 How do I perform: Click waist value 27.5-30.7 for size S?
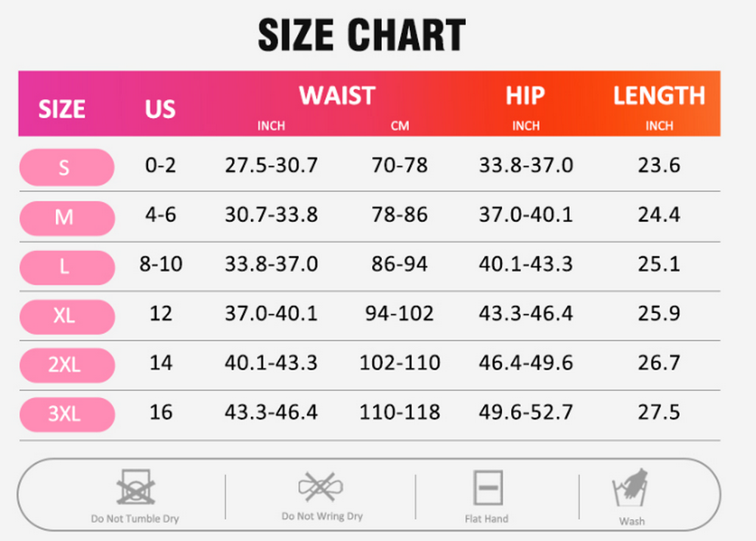271,165
